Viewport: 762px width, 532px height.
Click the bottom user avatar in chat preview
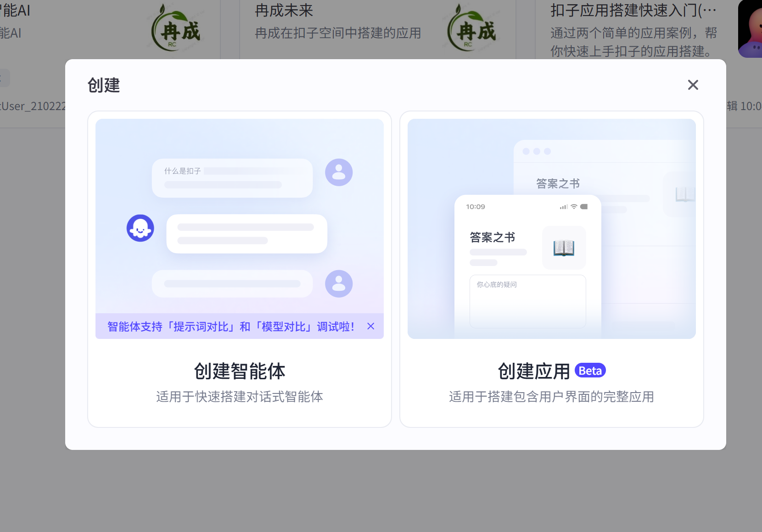(339, 283)
